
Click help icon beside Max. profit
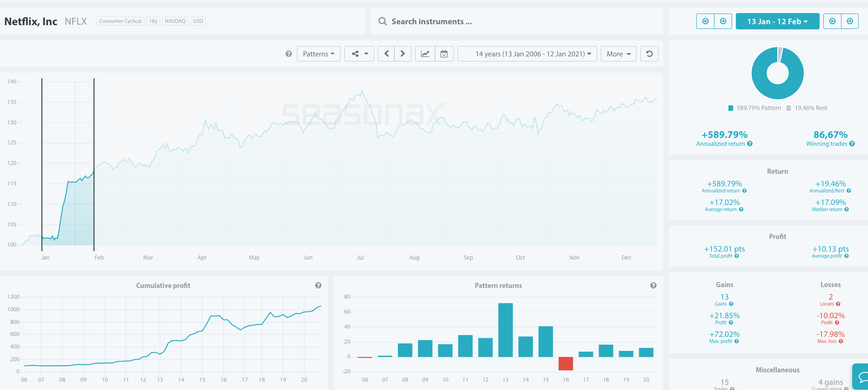pyautogui.click(x=737, y=341)
